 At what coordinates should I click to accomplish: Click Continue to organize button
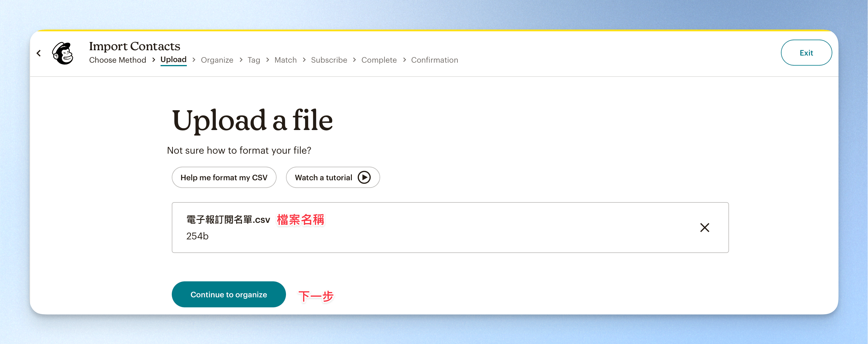[228, 294]
